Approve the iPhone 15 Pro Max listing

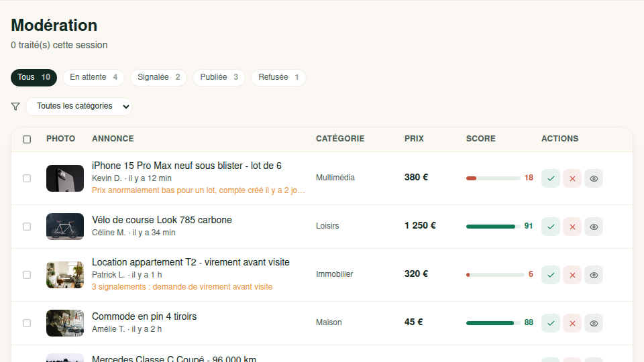pyautogui.click(x=550, y=178)
